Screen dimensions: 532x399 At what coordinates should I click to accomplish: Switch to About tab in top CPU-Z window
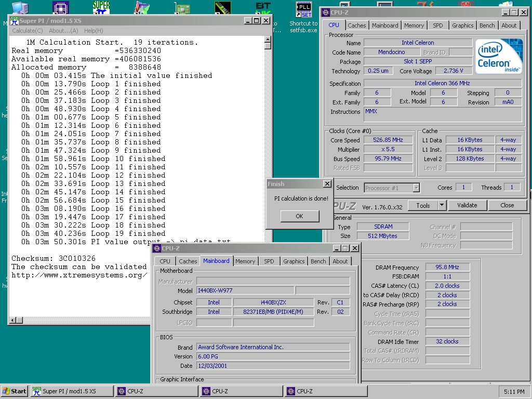pos(509,25)
